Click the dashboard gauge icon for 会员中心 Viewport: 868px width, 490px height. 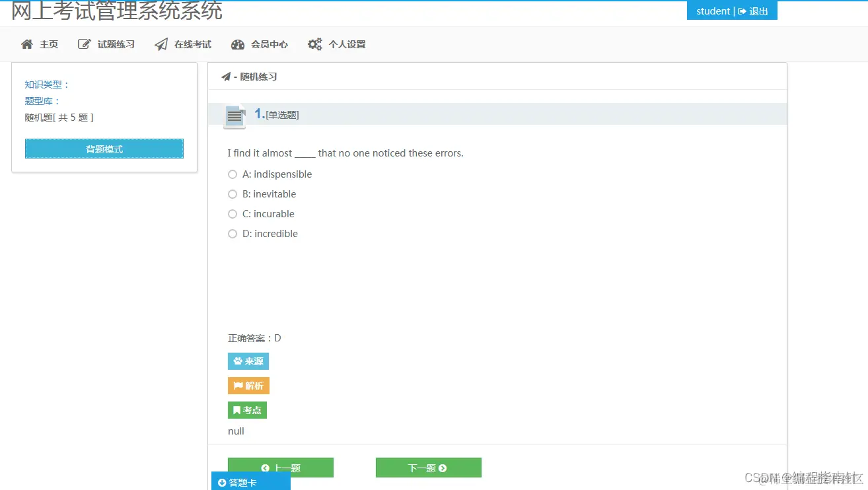point(238,44)
